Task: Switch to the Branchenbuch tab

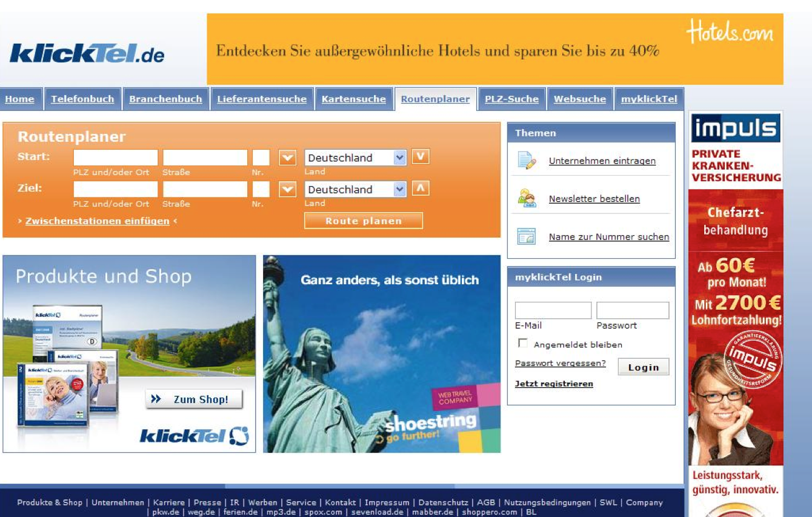Action: point(165,99)
